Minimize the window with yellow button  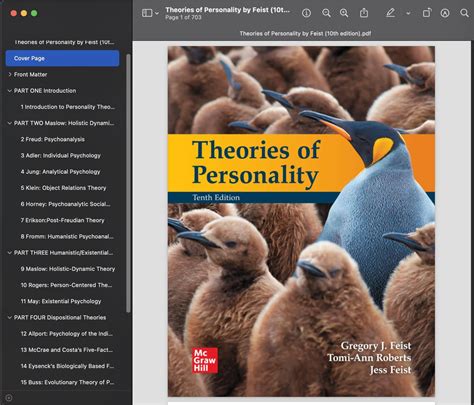(24, 13)
